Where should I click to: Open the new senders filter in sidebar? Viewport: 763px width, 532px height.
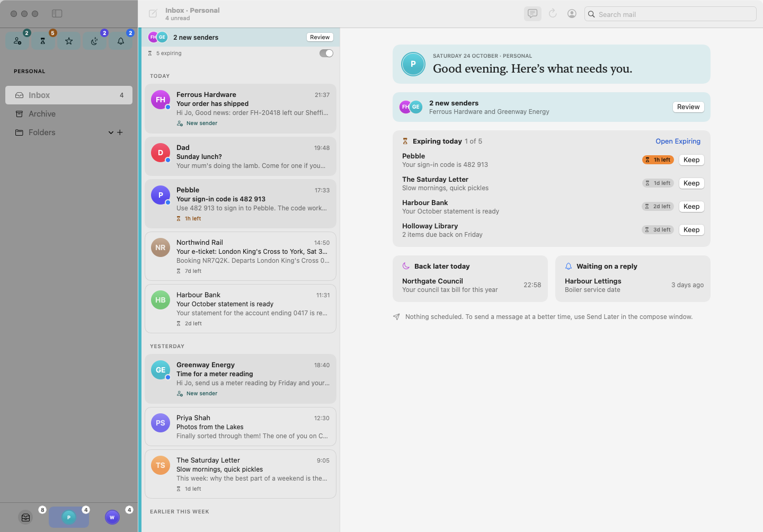click(x=18, y=41)
